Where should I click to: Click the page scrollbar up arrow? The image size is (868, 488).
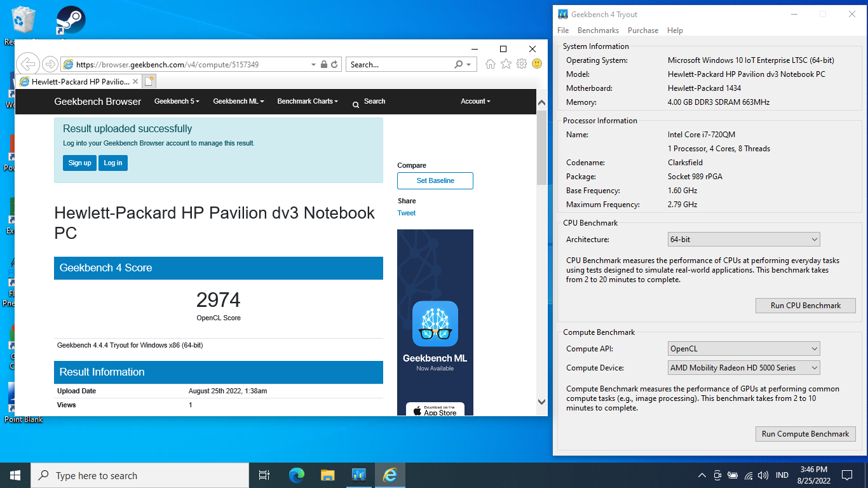(541, 102)
